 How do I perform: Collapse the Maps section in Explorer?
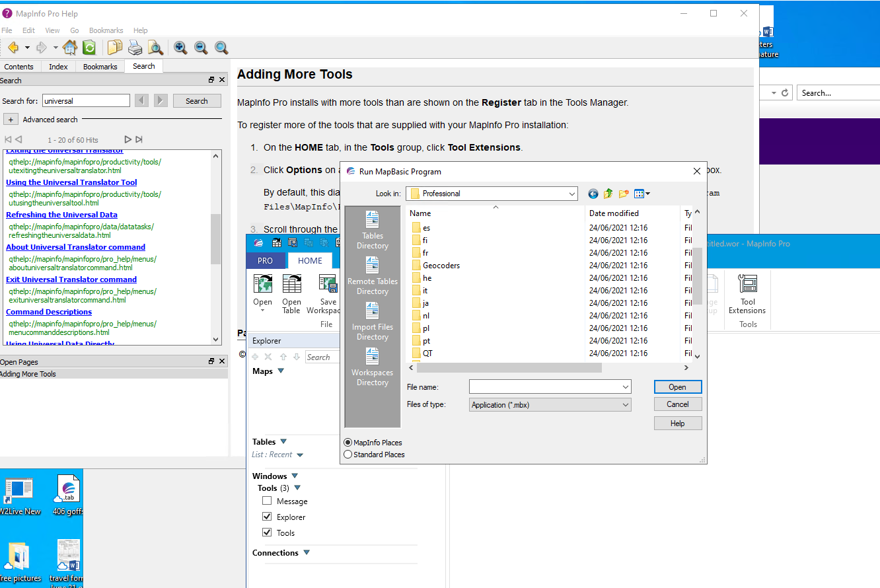[x=281, y=371]
